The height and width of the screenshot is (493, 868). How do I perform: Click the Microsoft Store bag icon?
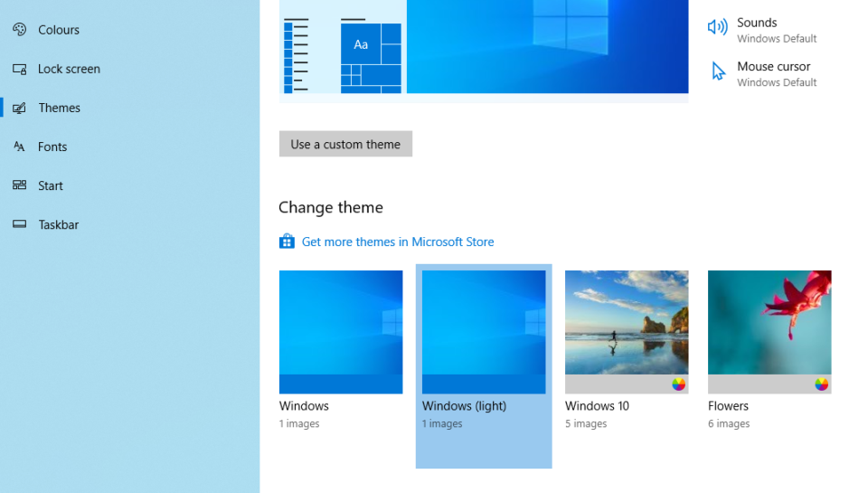point(287,242)
